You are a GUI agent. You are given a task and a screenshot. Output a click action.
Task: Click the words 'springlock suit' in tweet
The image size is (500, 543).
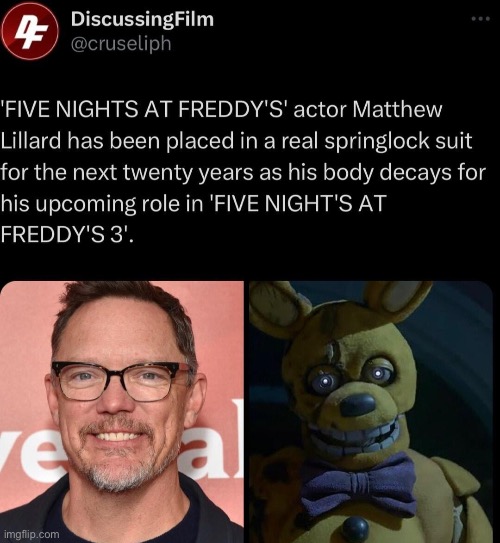pos(398,141)
